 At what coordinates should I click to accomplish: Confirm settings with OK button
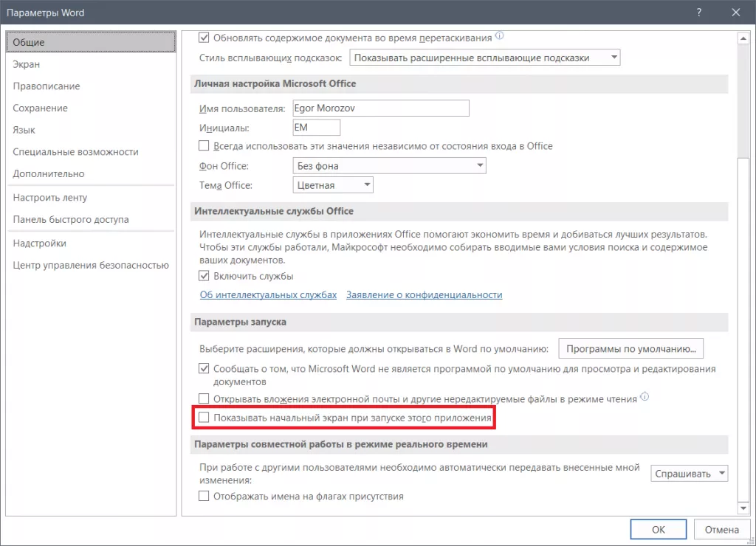658,530
